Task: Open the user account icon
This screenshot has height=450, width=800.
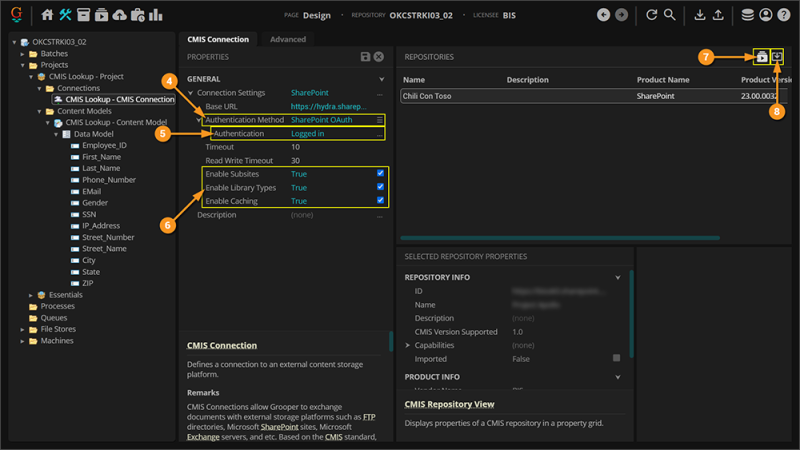Action: pos(766,15)
